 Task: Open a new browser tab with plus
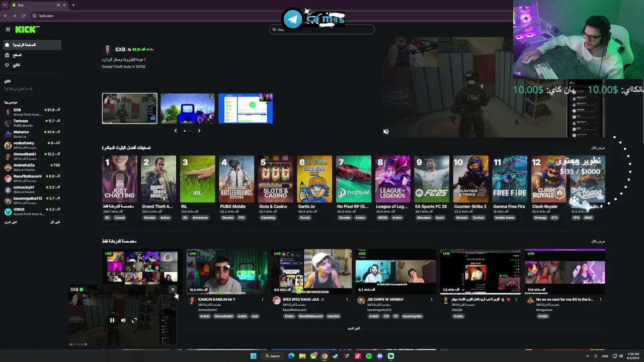point(73,5)
